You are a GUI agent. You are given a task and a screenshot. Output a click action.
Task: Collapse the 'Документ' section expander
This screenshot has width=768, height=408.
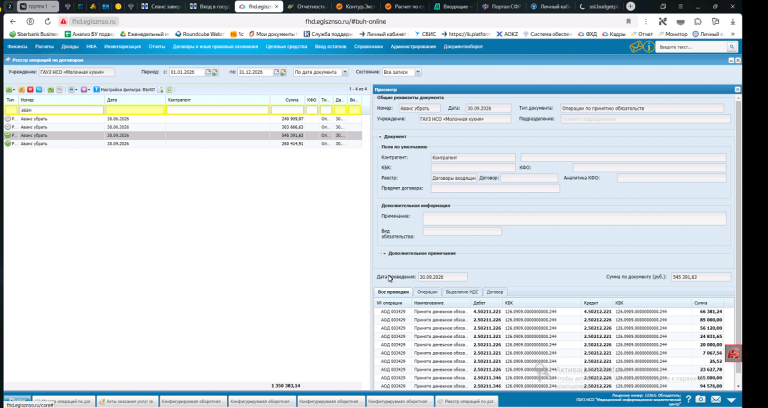coord(380,137)
